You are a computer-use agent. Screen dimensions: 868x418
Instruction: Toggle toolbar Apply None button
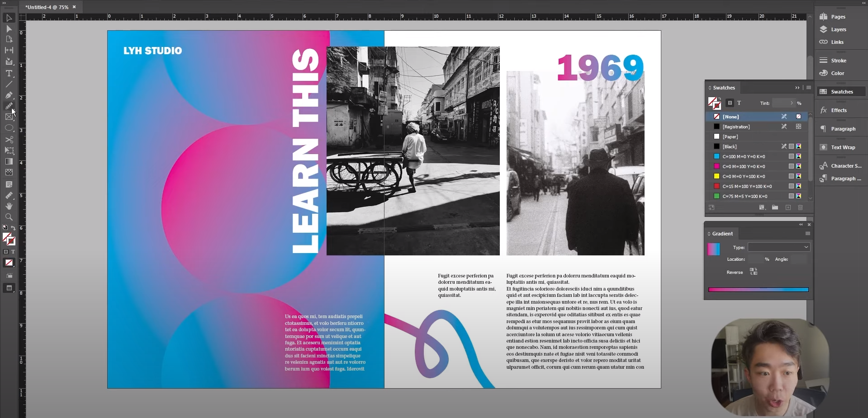coord(9,263)
